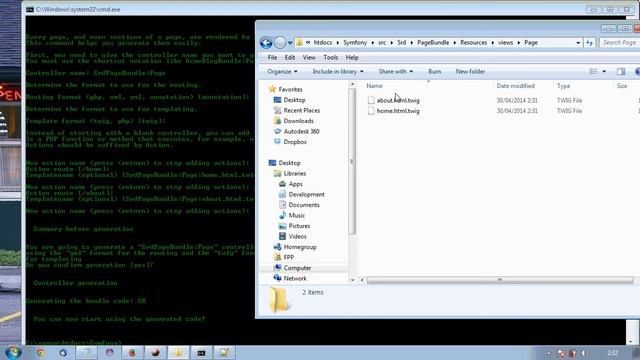
Task: Create a New folder
Action: coord(470,71)
